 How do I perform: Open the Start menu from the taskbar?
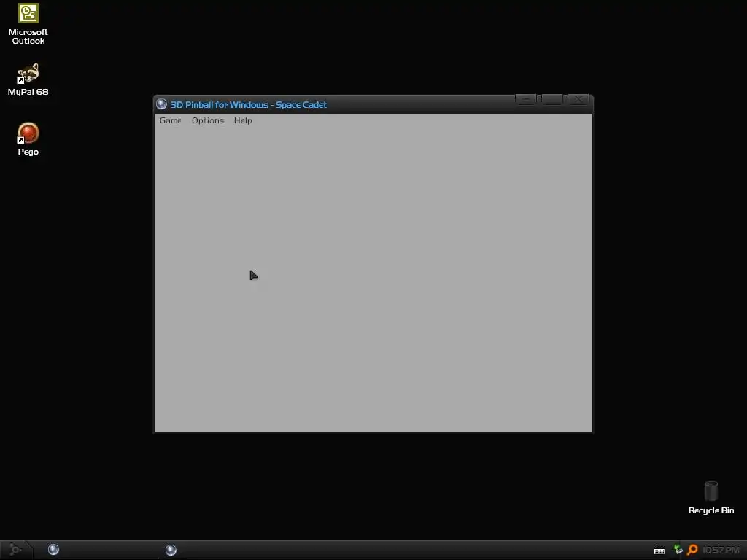point(15,550)
